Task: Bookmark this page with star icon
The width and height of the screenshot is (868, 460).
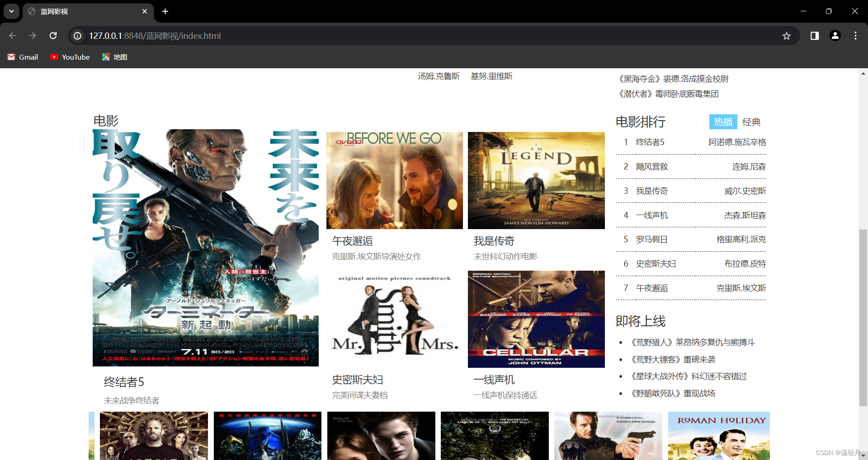Action: 787,36
